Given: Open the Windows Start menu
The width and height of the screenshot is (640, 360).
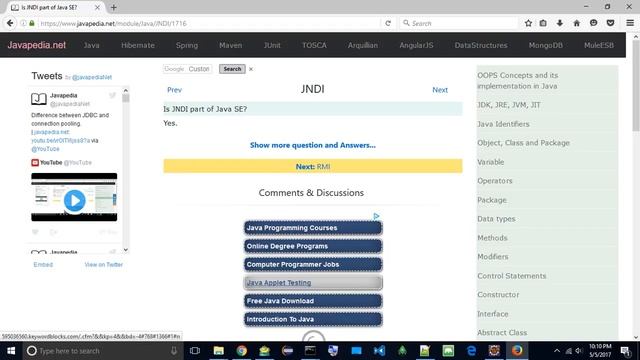Looking at the screenshot, I should tap(11, 351).
